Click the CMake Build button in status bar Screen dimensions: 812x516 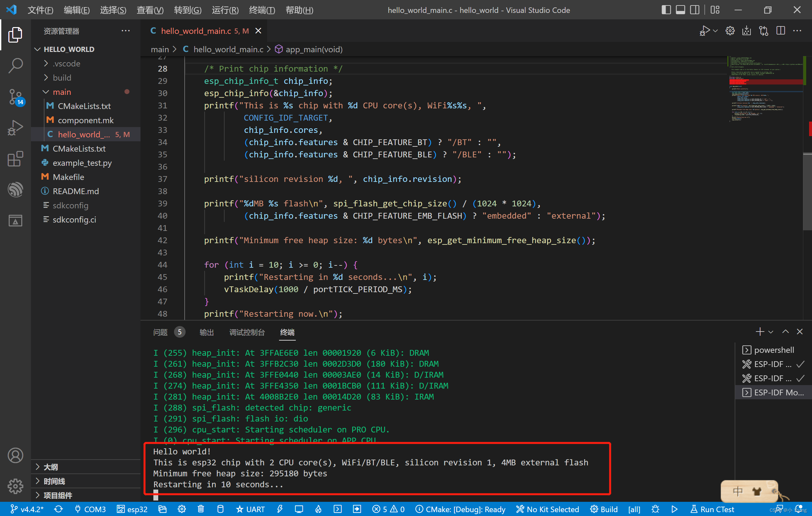coord(604,509)
